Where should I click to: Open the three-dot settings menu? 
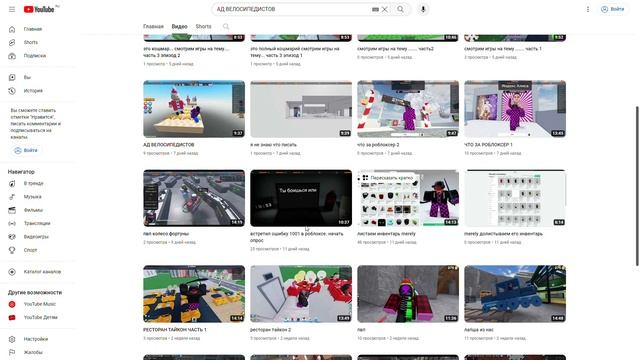(x=588, y=9)
